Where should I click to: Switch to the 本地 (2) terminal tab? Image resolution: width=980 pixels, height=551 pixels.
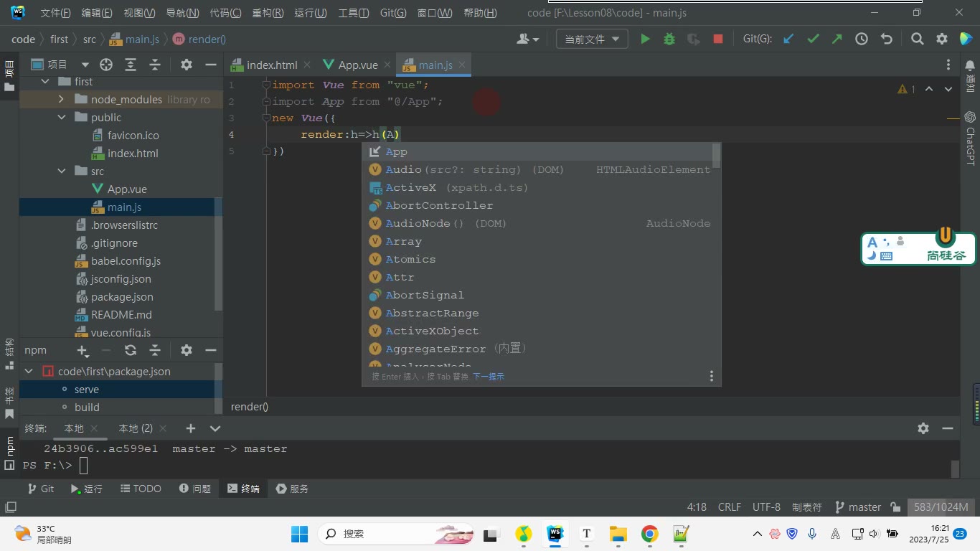(136, 428)
